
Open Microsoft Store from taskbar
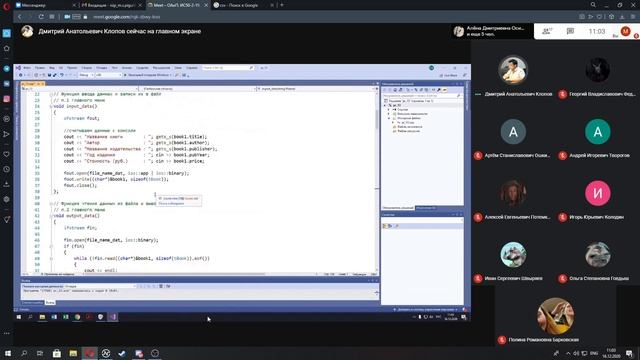[57, 353]
